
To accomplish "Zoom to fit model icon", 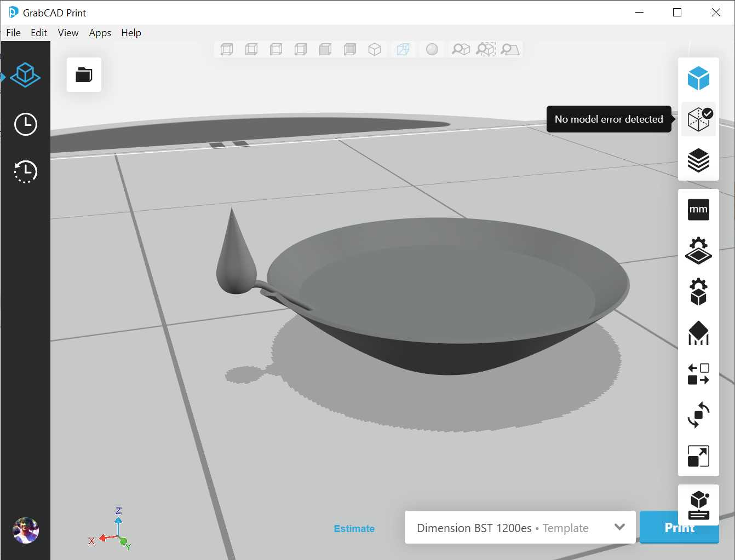I will coord(461,49).
